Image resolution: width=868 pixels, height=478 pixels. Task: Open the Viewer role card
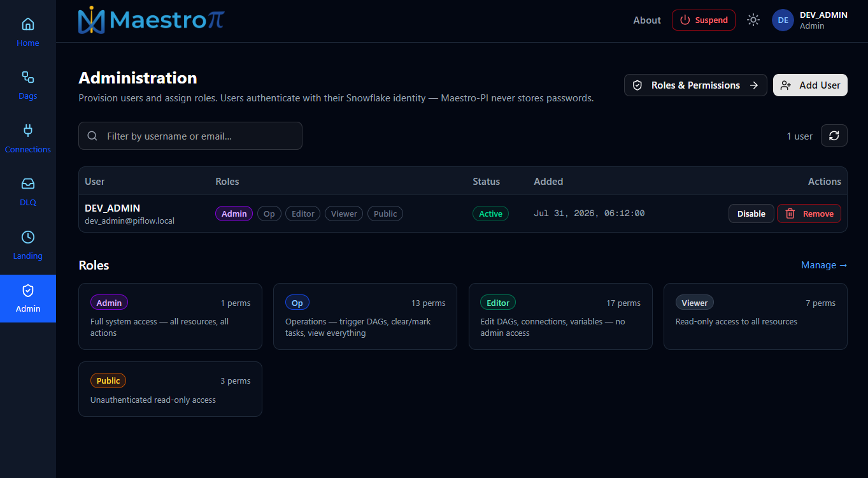[755, 316]
